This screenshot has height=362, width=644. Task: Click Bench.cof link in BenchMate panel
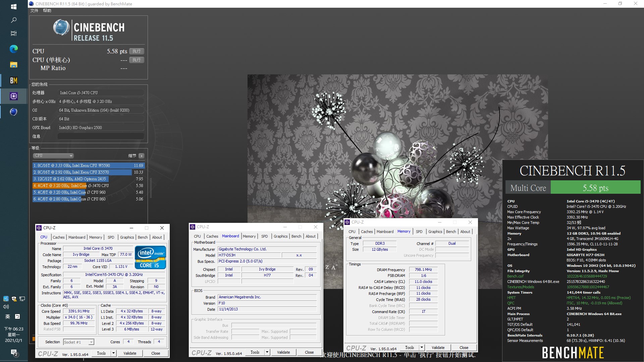(x=515, y=276)
